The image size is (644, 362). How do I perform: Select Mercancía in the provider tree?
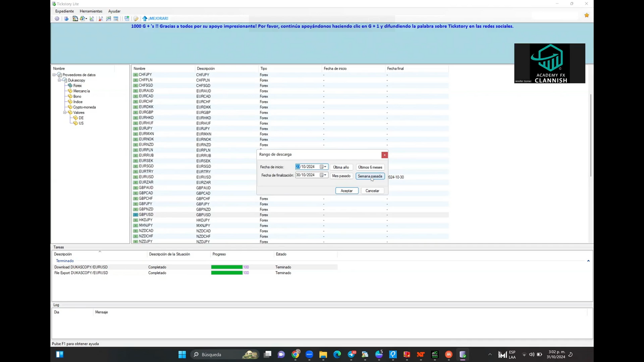(82, 91)
